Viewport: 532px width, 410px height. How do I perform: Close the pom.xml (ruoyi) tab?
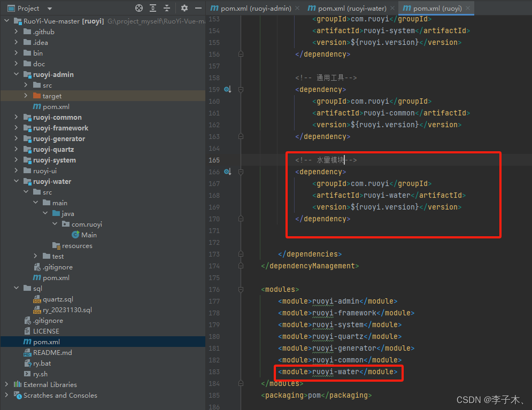468,8
